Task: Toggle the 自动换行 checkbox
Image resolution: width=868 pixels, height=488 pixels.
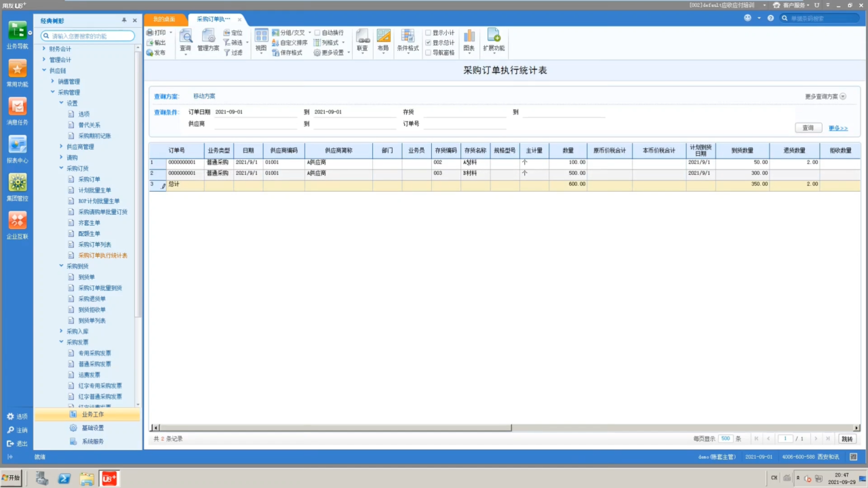Action: tap(317, 33)
